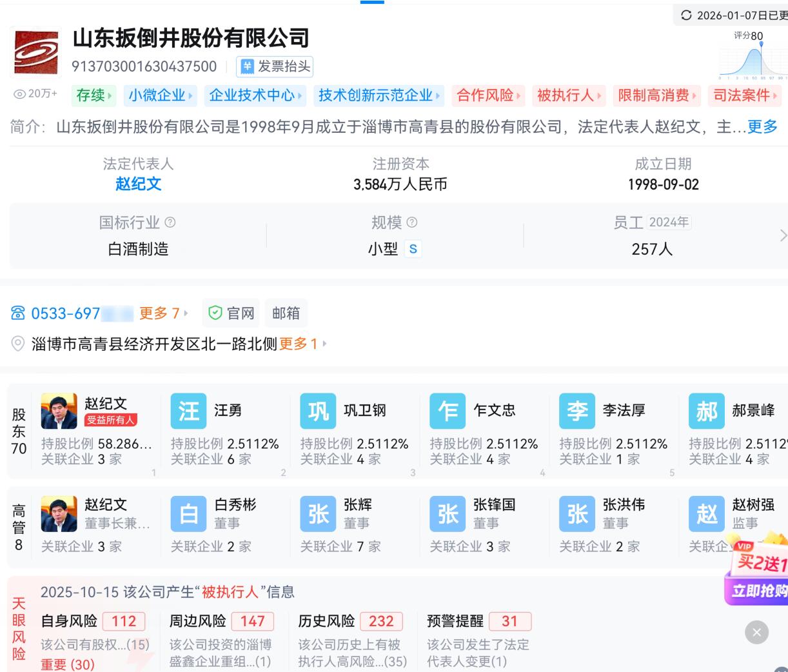Click the right arrow in company info panel
Image resolution: width=788 pixels, height=672 pixels.
(x=782, y=235)
